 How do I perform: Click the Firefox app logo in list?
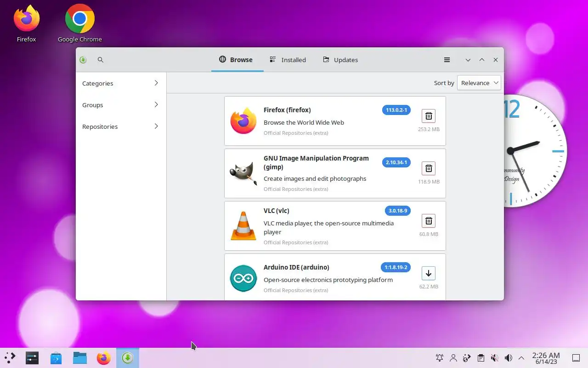(x=243, y=121)
